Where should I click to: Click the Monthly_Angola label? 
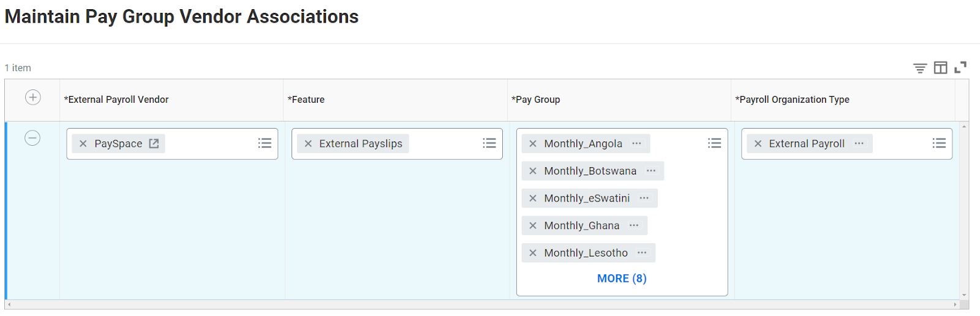point(583,144)
